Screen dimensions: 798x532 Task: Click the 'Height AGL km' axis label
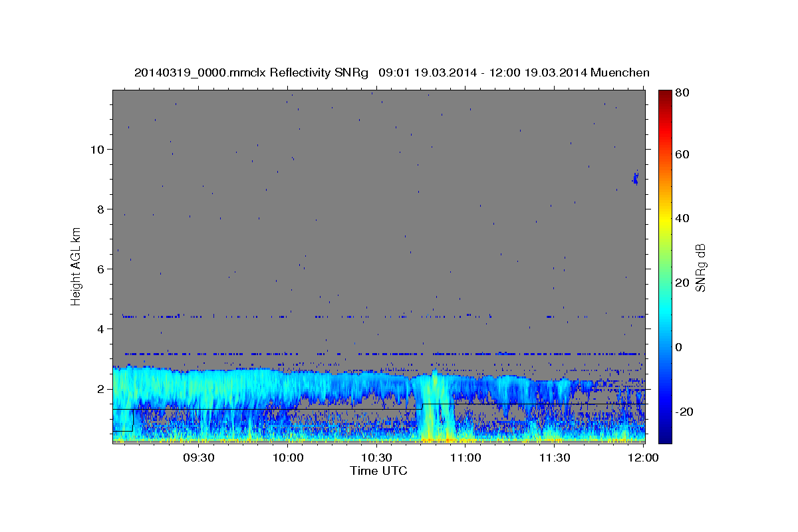click(76, 266)
